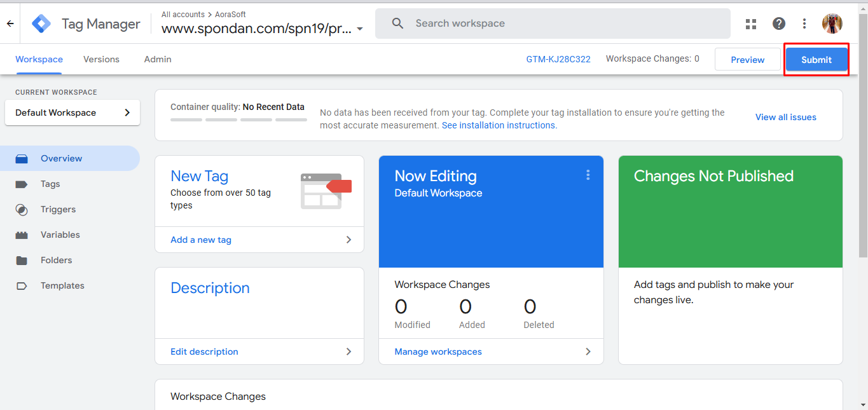Click the Tags sidebar icon

[x=22, y=184]
